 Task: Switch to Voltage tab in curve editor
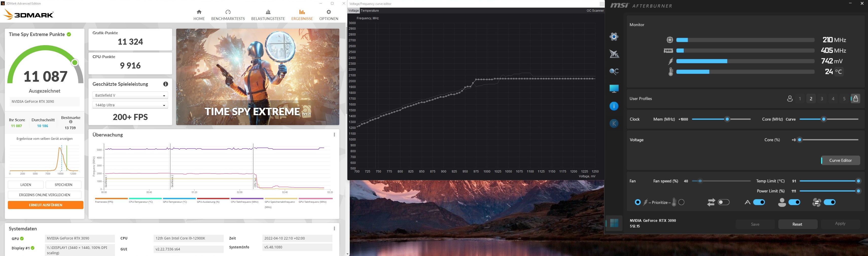pyautogui.click(x=353, y=11)
